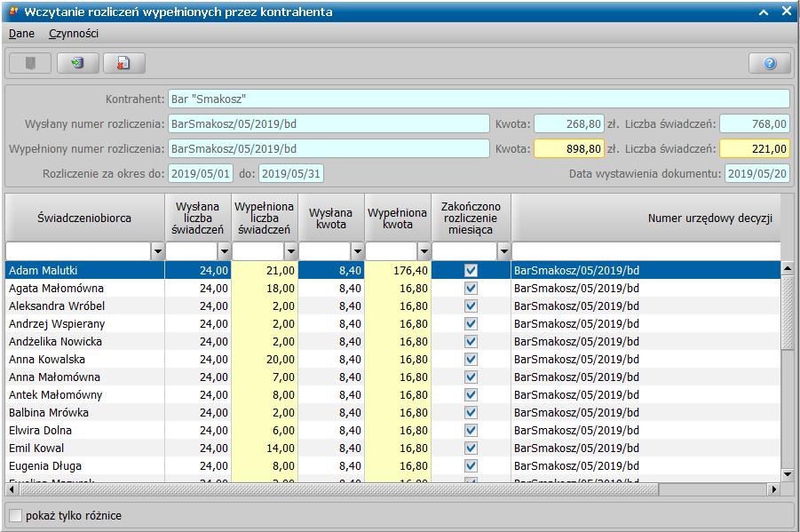The image size is (800, 532).
Task: Click the document with red mark toolbar icon
Action: pos(124,63)
